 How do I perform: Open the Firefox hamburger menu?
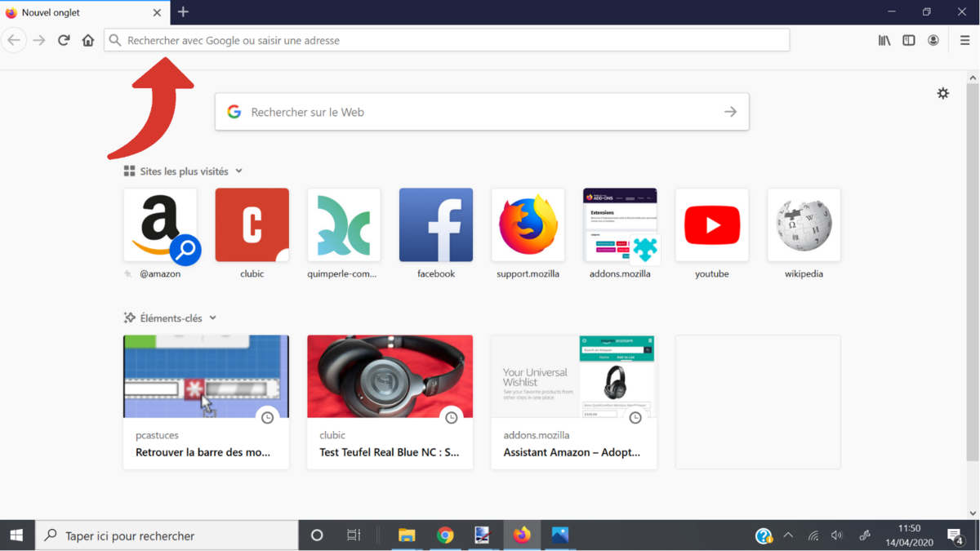point(964,40)
